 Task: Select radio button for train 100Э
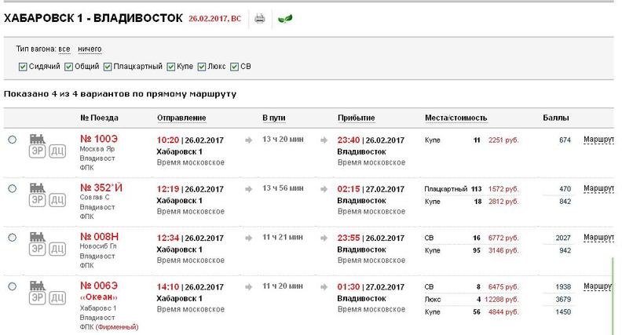[x=12, y=140]
